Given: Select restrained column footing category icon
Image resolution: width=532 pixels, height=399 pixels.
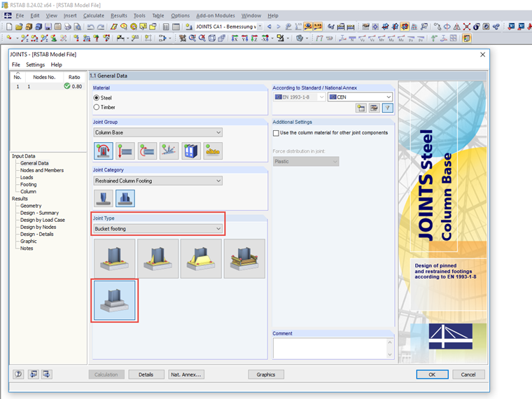Looking at the screenshot, I should point(125,199).
